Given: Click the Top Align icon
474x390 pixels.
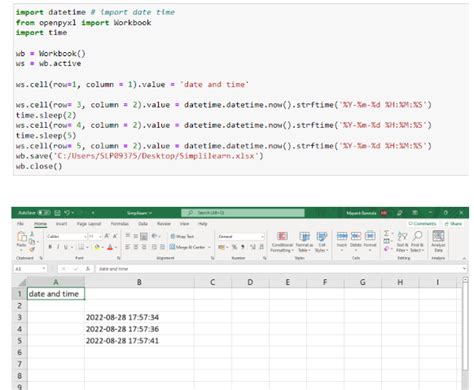Looking at the screenshot, I should click(128, 236).
